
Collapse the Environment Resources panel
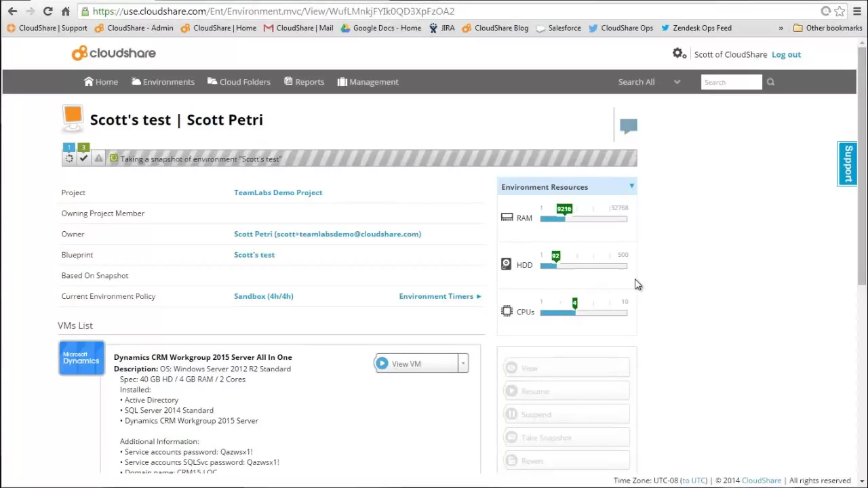631,186
